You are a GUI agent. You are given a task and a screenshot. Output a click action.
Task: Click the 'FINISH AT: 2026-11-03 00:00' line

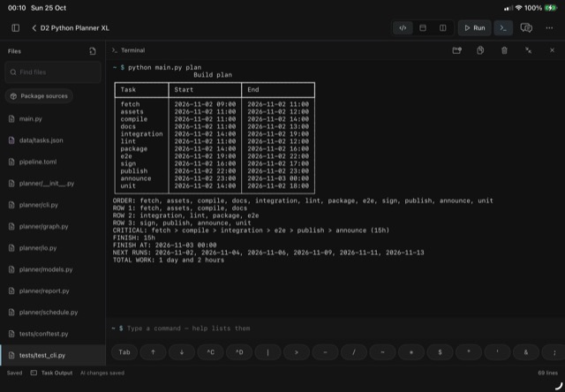point(165,245)
